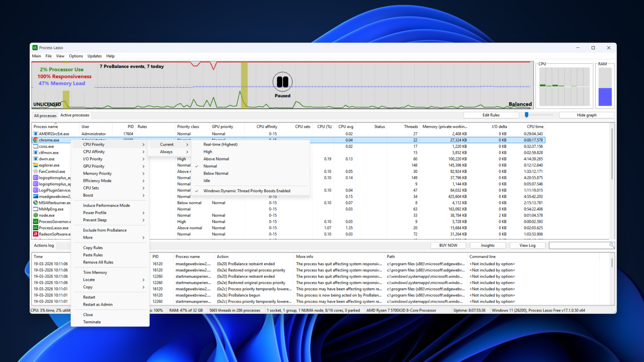
Task: Click the chrome.exe process icon
Action: [36, 140]
